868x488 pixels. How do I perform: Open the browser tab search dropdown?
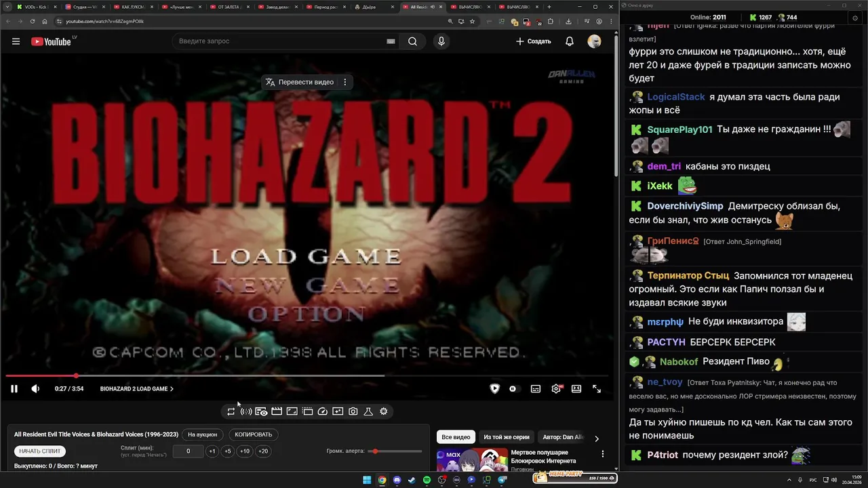point(7,7)
